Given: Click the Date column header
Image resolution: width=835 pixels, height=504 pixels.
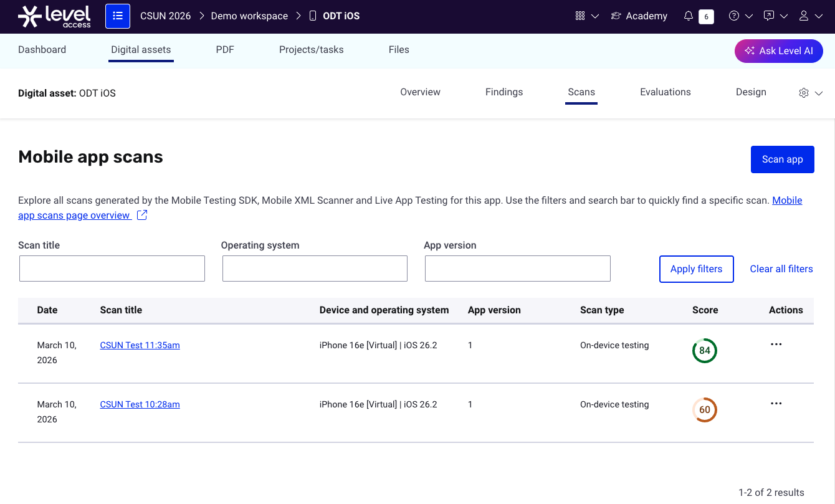Looking at the screenshot, I should [x=47, y=310].
